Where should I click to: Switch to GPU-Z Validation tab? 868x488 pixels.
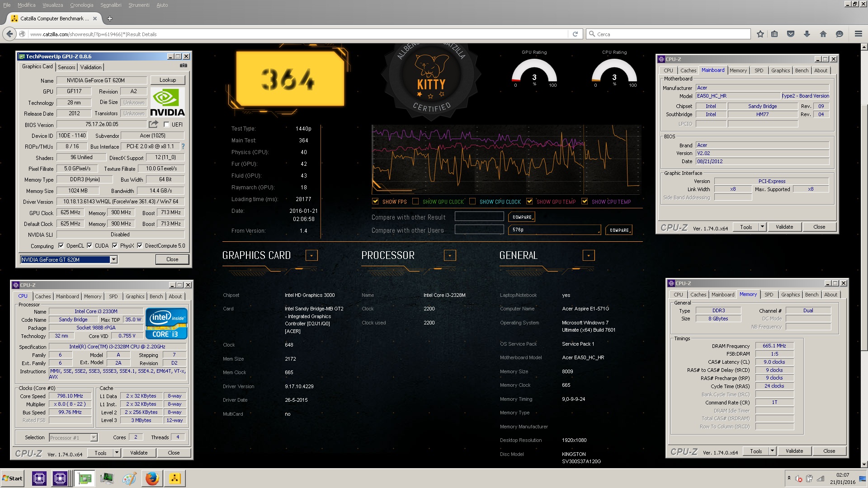point(91,67)
